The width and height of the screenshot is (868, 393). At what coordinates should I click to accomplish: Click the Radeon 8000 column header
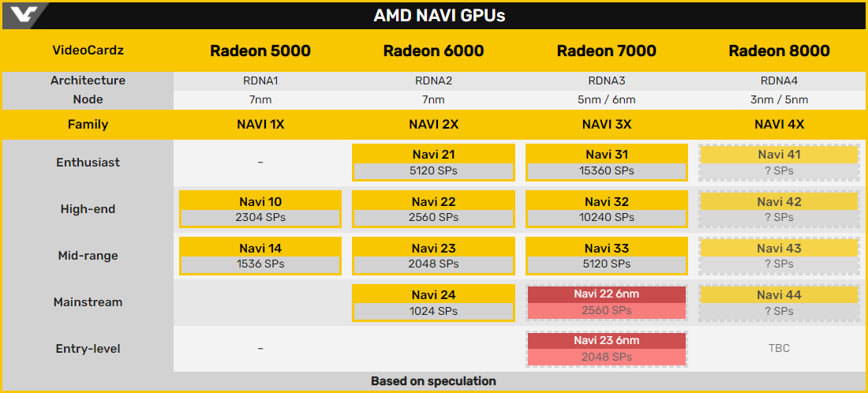point(779,51)
